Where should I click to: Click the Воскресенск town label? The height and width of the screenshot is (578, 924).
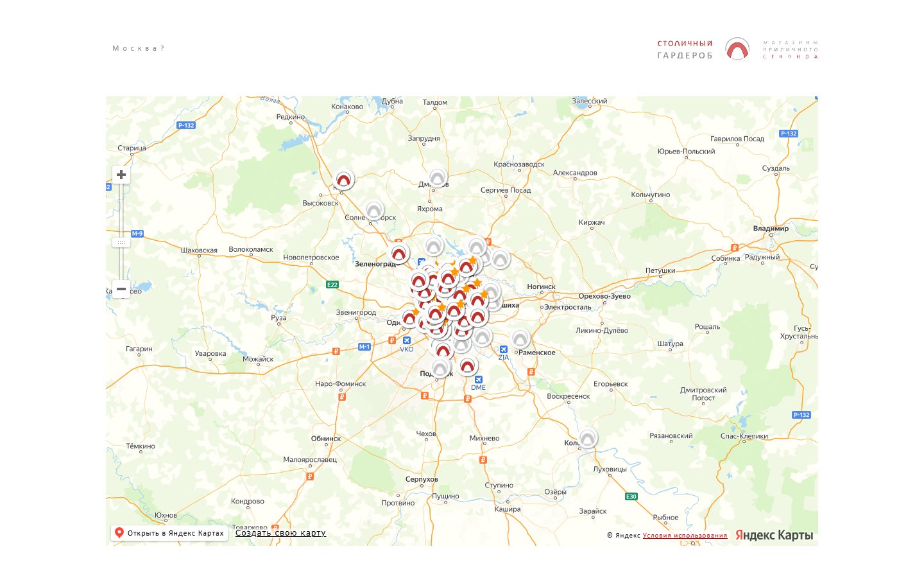point(568,396)
